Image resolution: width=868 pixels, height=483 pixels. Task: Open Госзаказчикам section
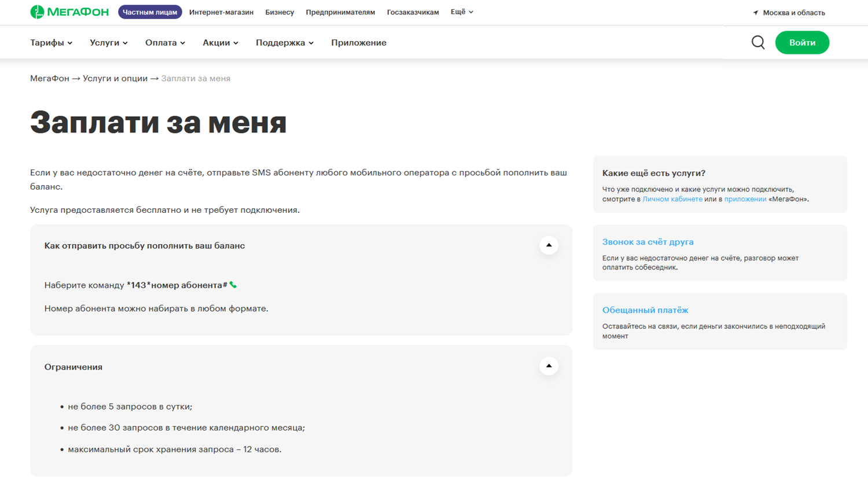click(413, 12)
